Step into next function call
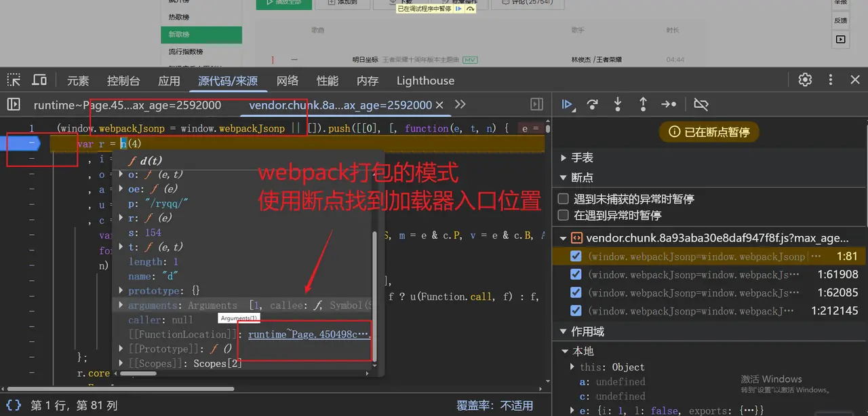 click(618, 105)
